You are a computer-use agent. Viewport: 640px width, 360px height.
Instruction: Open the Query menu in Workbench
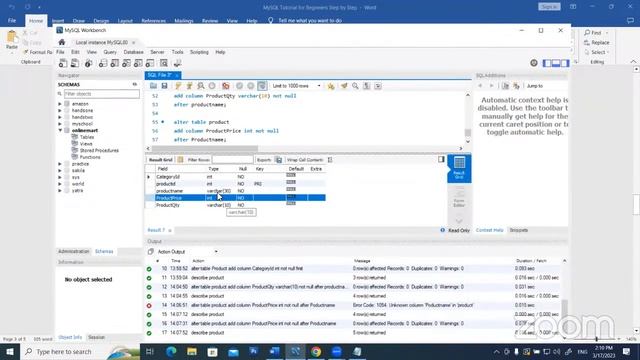[x=110, y=52]
